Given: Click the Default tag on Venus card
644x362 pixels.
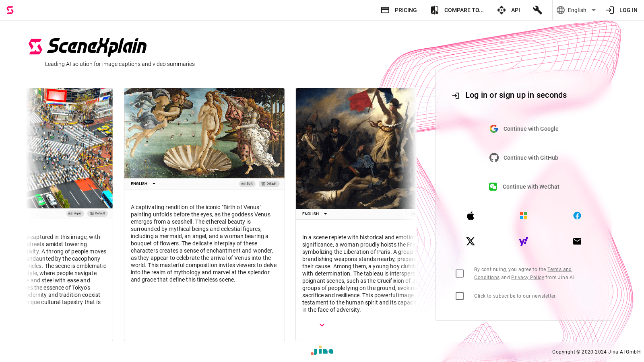Looking at the screenshot, I should point(269,184).
